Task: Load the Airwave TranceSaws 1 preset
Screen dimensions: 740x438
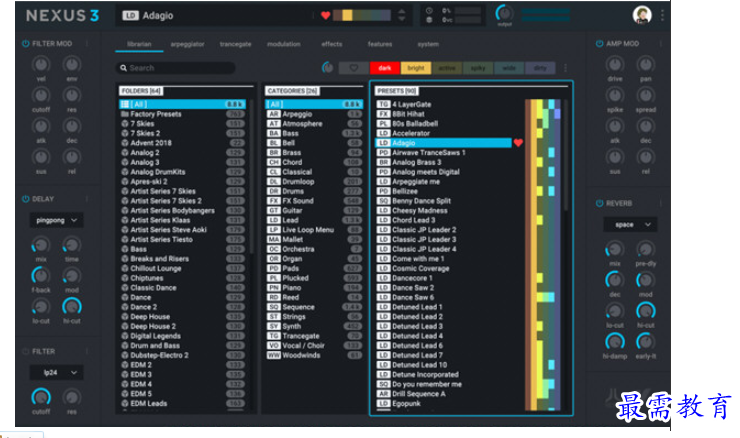Action: coord(444,152)
